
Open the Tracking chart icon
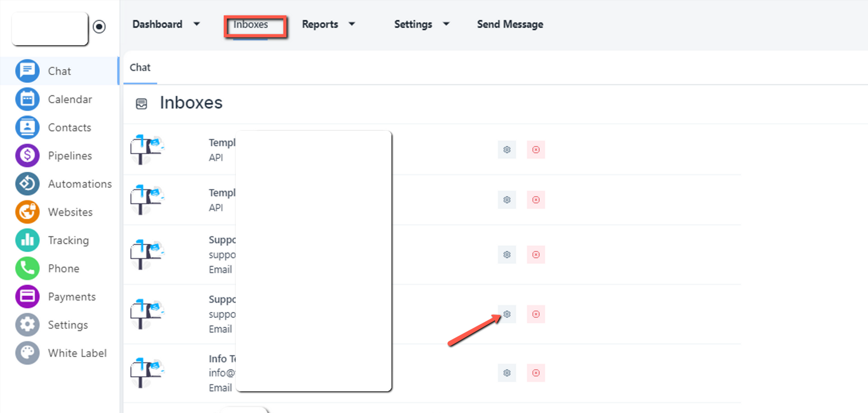27,240
